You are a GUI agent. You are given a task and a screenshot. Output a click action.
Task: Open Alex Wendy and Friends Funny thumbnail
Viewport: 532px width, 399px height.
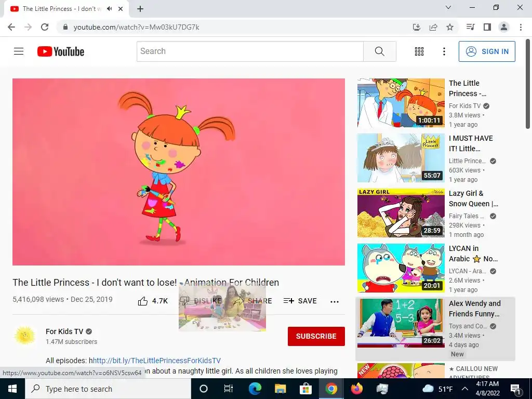tap(401, 323)
